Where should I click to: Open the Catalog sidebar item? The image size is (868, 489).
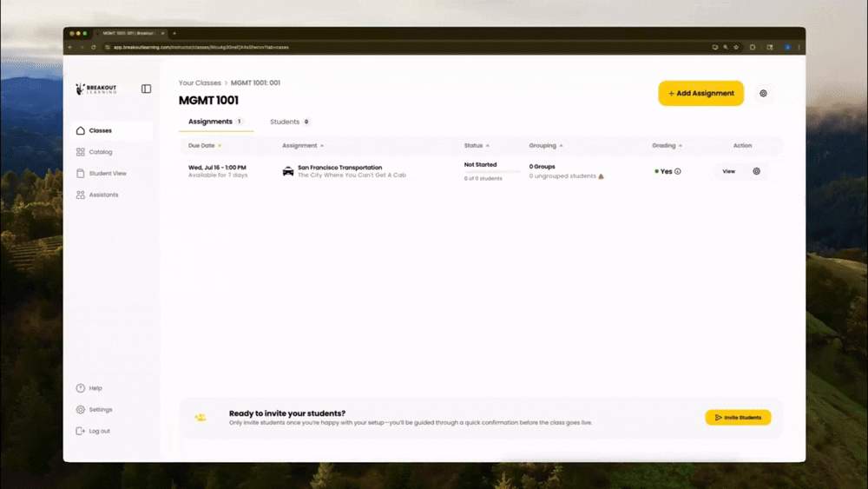click(94, 152)
